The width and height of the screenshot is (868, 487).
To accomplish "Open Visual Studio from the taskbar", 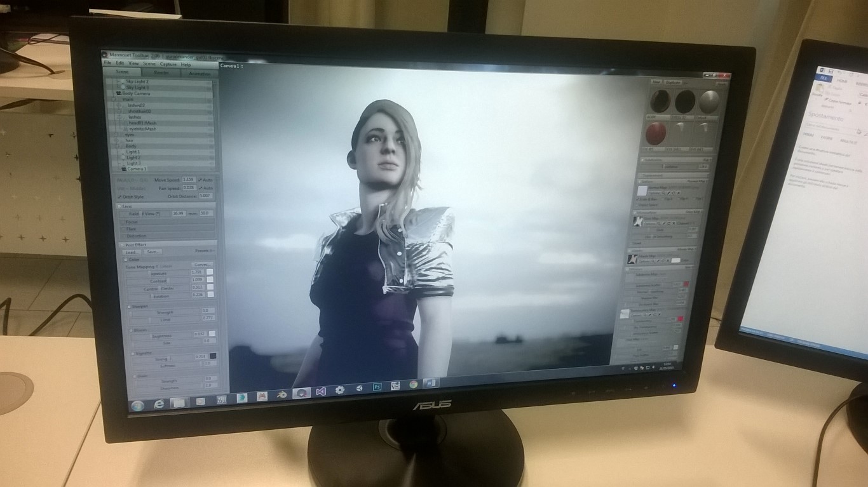I will pos(321,391).
